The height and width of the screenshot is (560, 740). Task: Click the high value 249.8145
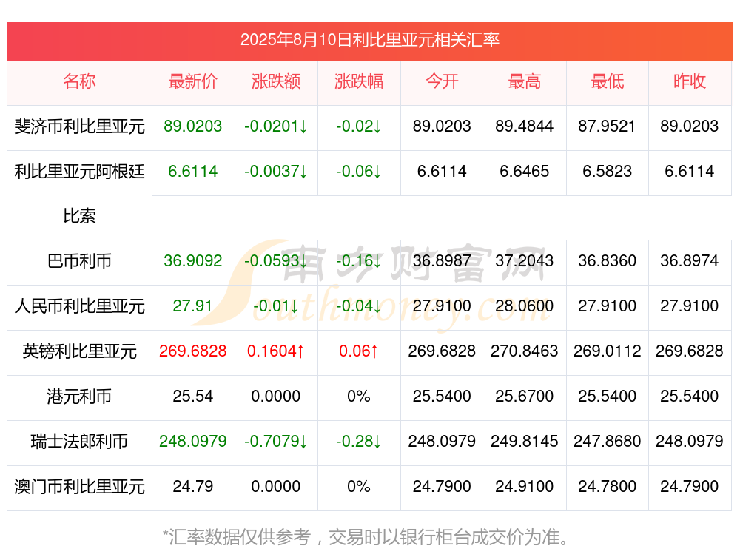click(525, 441)
